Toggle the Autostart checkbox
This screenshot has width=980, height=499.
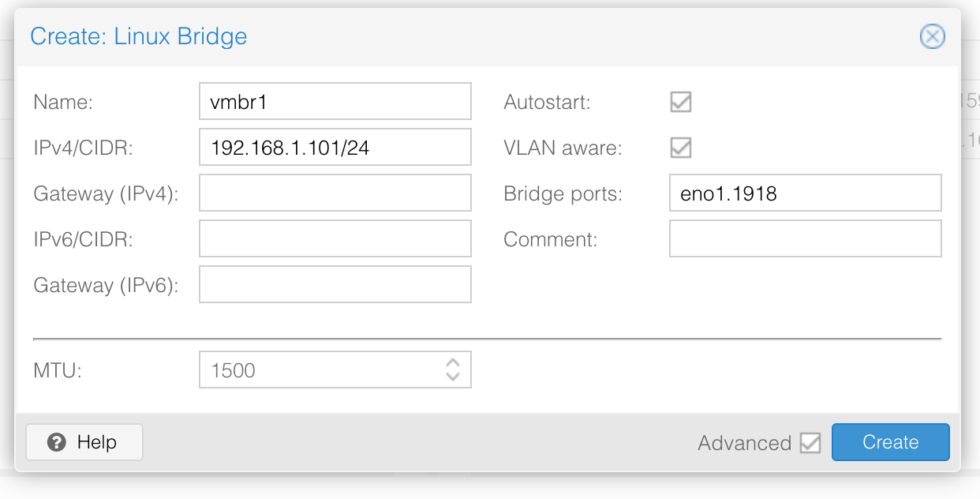pos(680,102)
